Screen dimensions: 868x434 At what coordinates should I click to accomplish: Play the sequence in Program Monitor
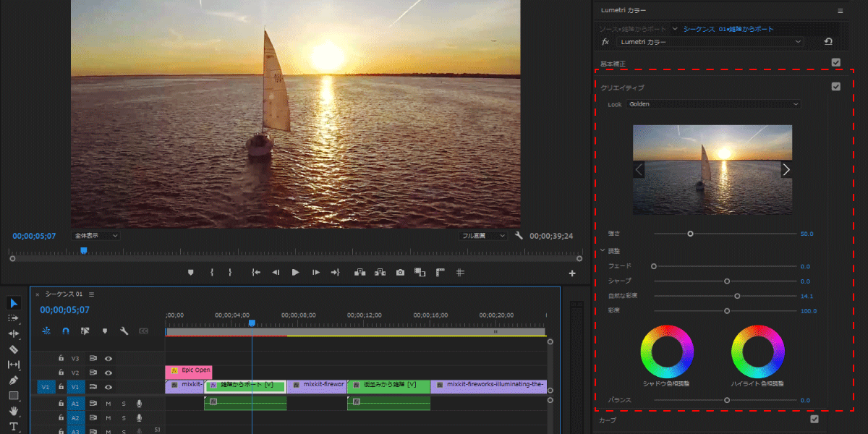click(x=295, y=273)
